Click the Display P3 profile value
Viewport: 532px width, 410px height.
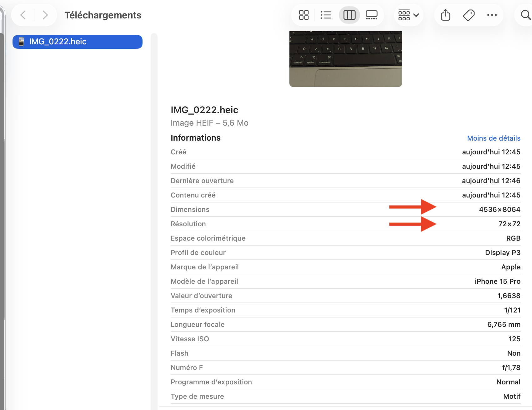pyautogui.click(x=503, y=252)
